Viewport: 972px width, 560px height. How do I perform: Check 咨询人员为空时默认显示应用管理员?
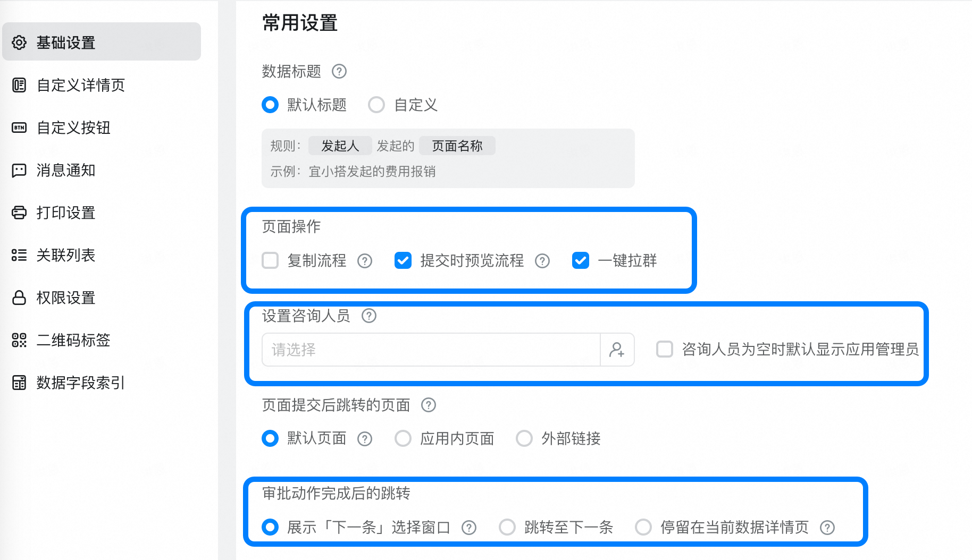pyautogui.click(x=665, y=349)
